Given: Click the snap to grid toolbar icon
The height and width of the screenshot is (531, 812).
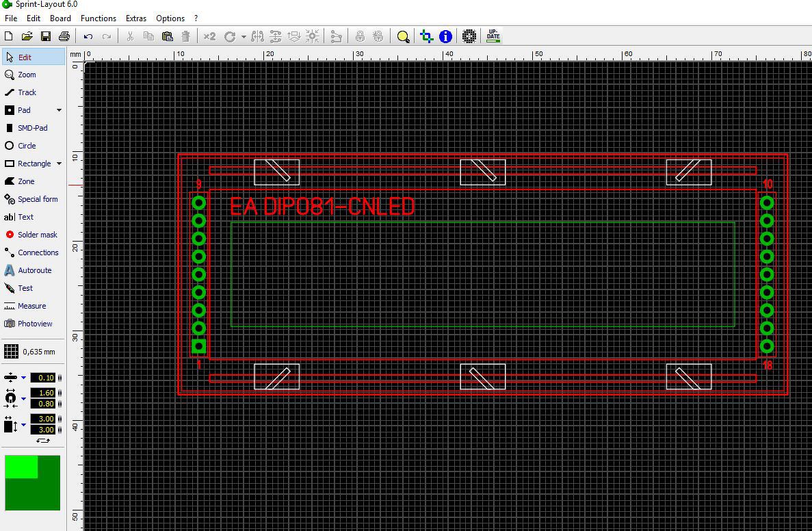Looking at the screenshot, I should [312, 36].
